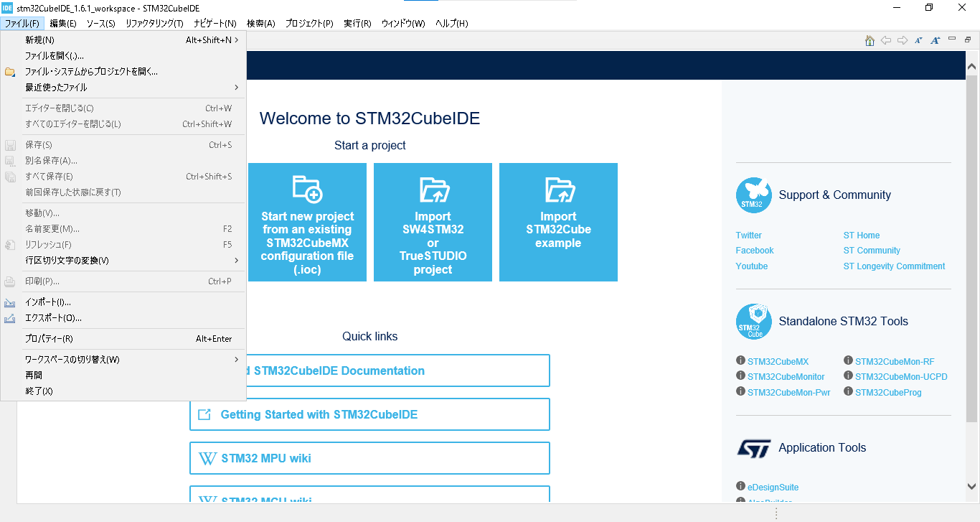
Task: Click info icon next to STM32CubeProg
Action: pos(848,392)
